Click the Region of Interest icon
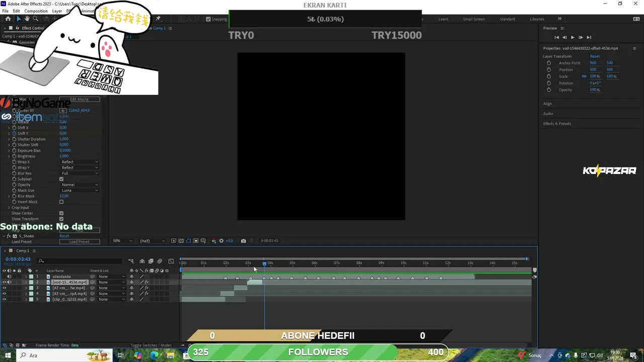 tap(196, 241)
